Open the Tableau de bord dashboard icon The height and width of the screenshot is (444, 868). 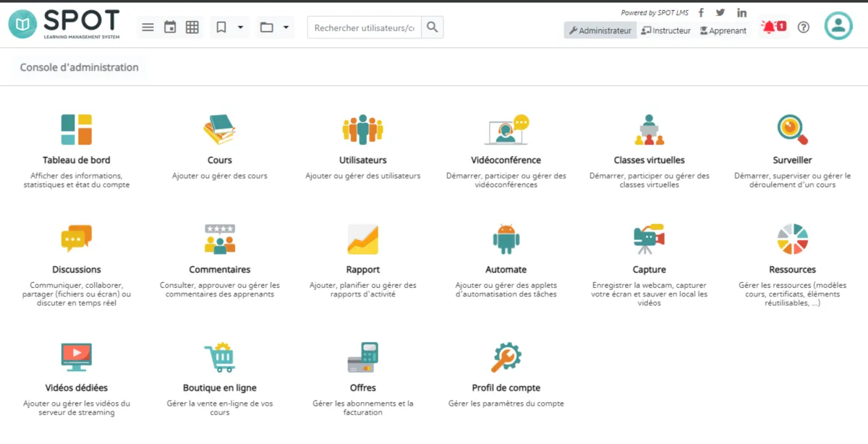76,130
